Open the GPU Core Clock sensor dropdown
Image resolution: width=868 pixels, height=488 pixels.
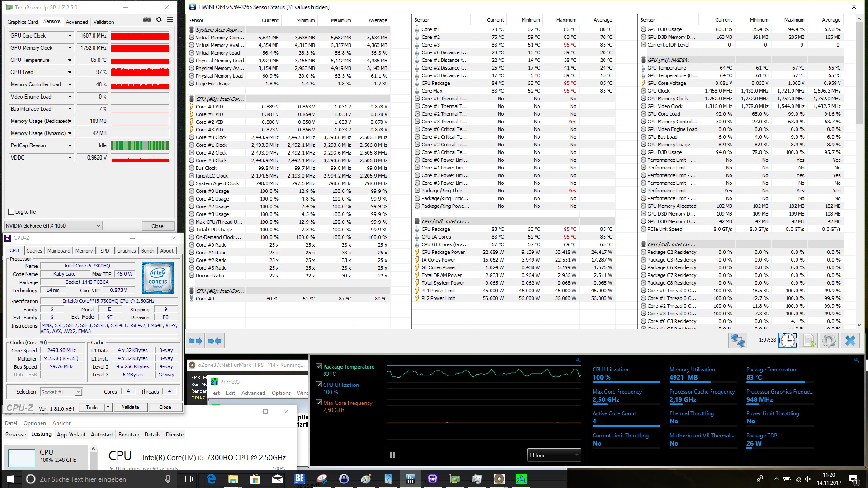click(70, 36)
